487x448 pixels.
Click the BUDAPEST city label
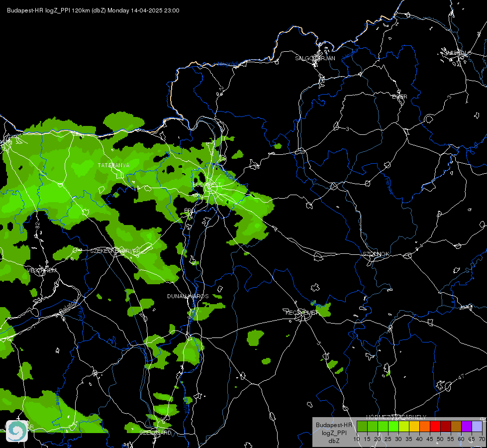coord(207,185)
